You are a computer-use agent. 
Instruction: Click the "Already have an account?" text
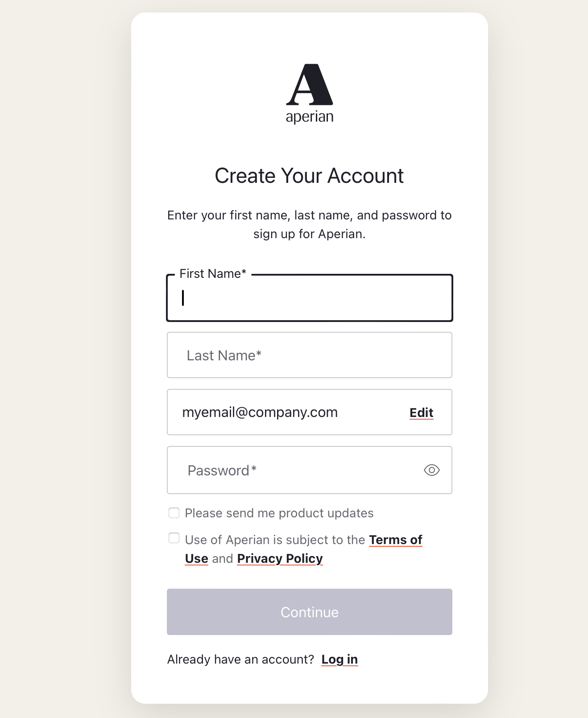[241, 659]
